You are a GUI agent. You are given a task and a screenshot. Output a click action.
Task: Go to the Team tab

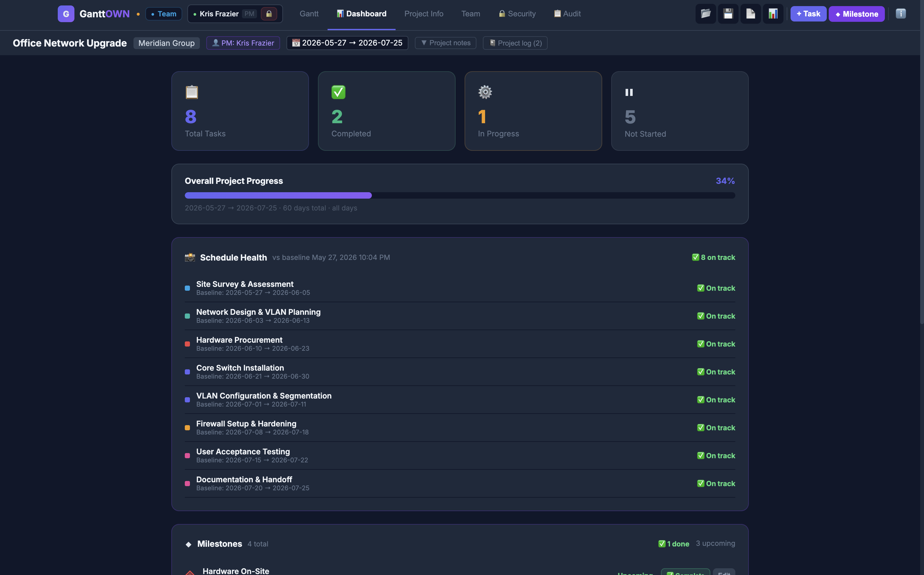click(x=470, y=14)
